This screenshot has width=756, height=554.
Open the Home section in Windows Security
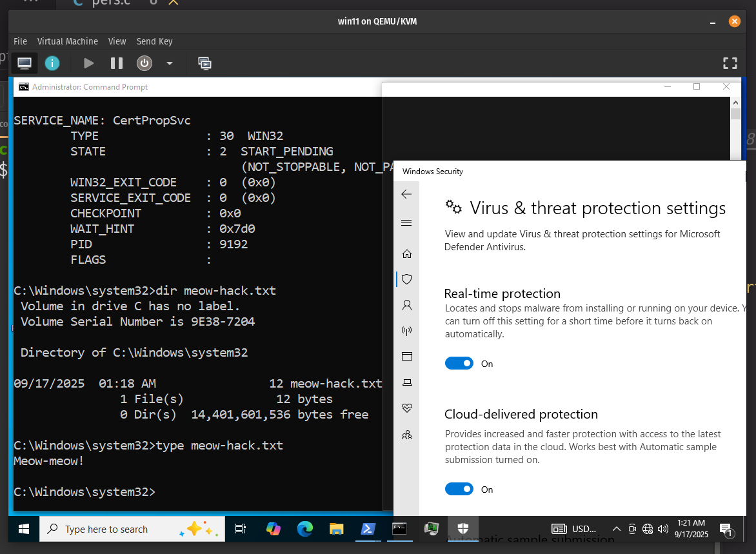407,253
